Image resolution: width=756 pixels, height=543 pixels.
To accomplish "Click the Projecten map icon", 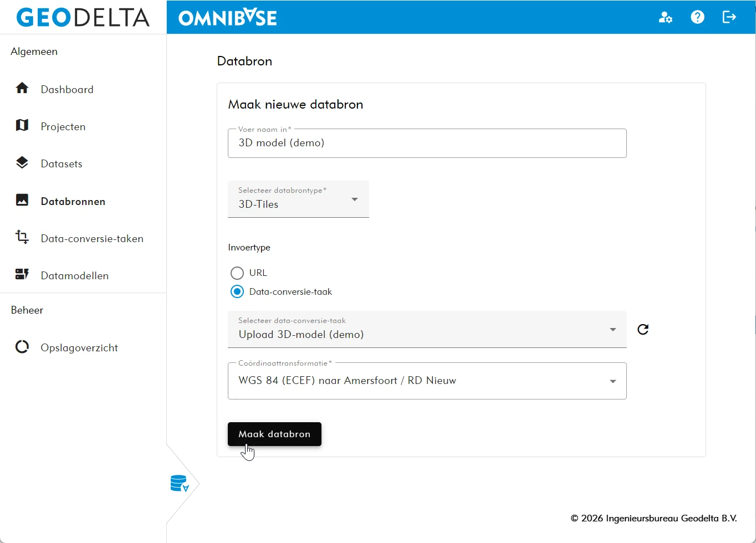I will 22,126.
